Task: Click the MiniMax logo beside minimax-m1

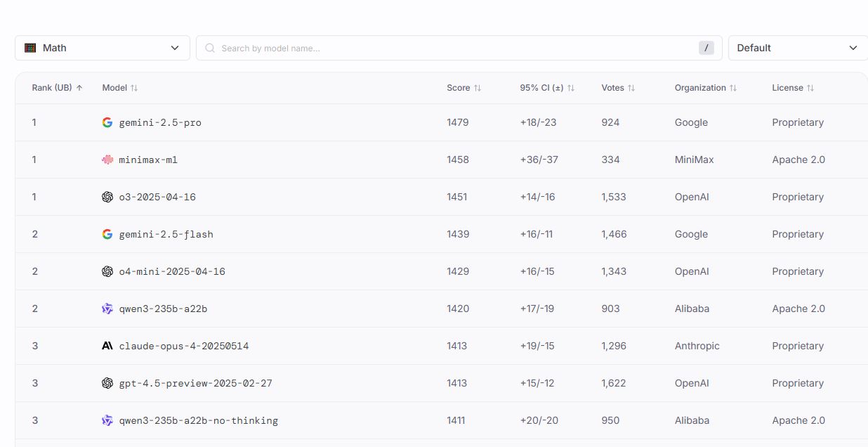Action: click(x=107, y=160)
